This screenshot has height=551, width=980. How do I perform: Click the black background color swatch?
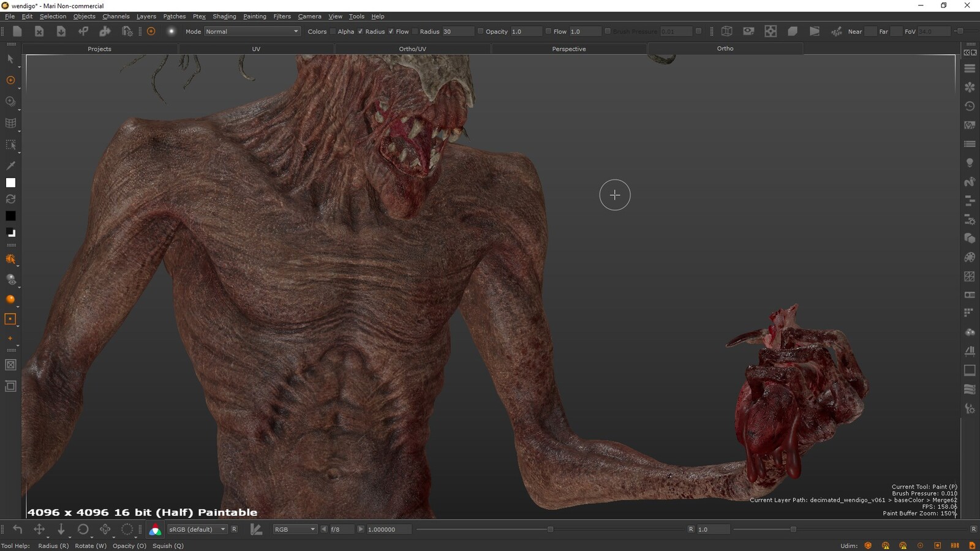(10, 216)
